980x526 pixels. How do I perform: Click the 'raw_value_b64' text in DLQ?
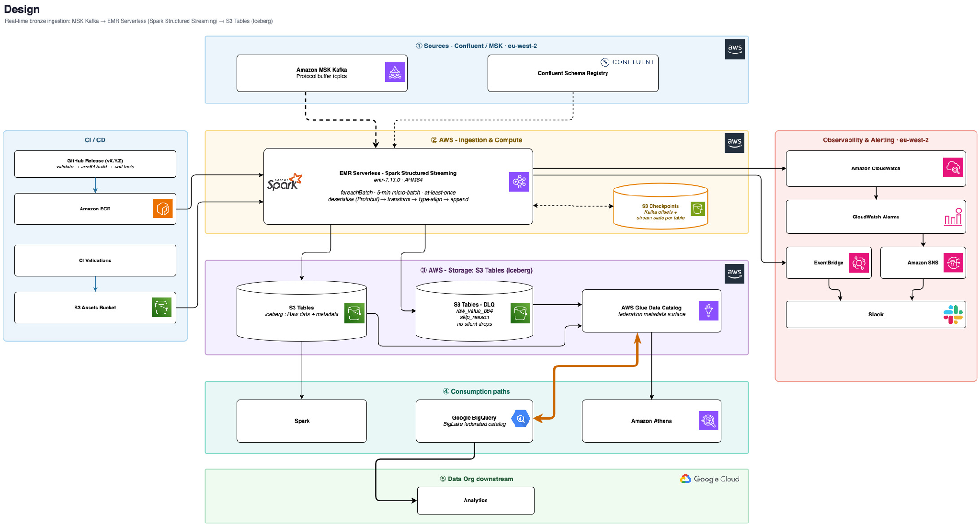(x=475, y=311)
